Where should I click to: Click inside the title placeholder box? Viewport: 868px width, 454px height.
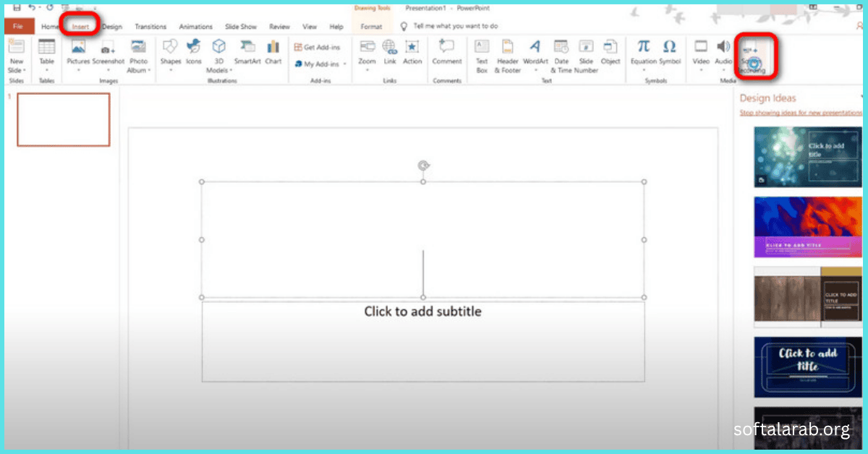(x=423, y=239)
